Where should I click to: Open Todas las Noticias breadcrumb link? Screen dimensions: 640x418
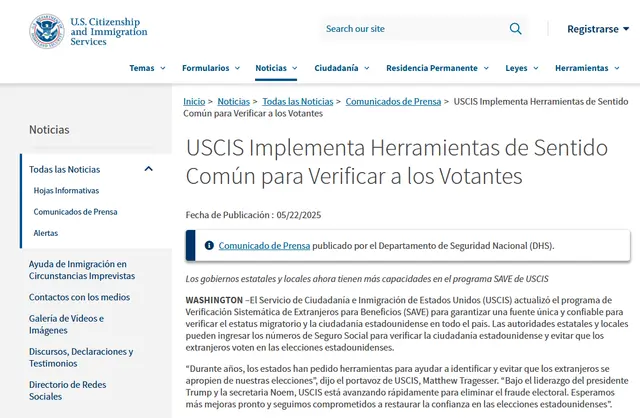pyautogui.click(x=298, y=101)
